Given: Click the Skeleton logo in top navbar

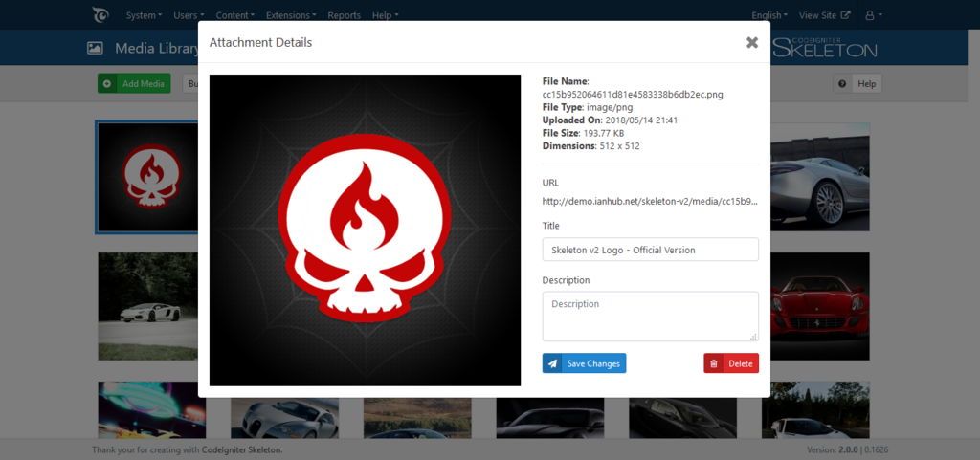Looking at the screenshot, I should 100,14.
